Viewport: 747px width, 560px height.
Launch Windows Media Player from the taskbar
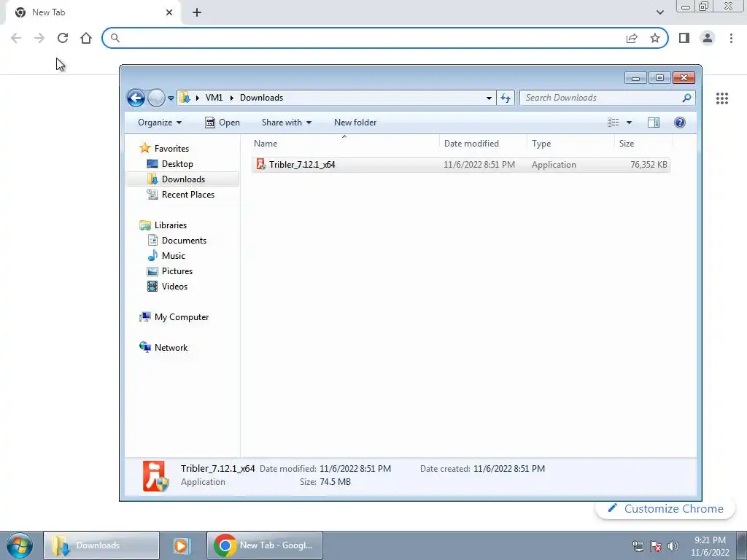click(x=182, y=545)
